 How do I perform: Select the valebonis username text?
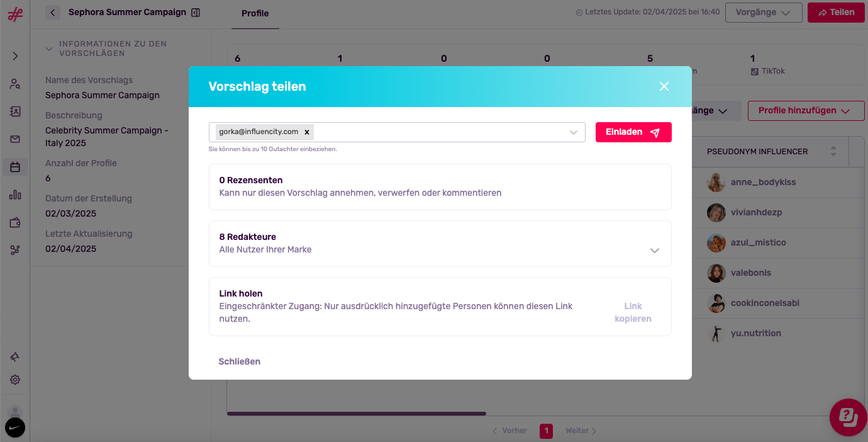coord(751,273)
